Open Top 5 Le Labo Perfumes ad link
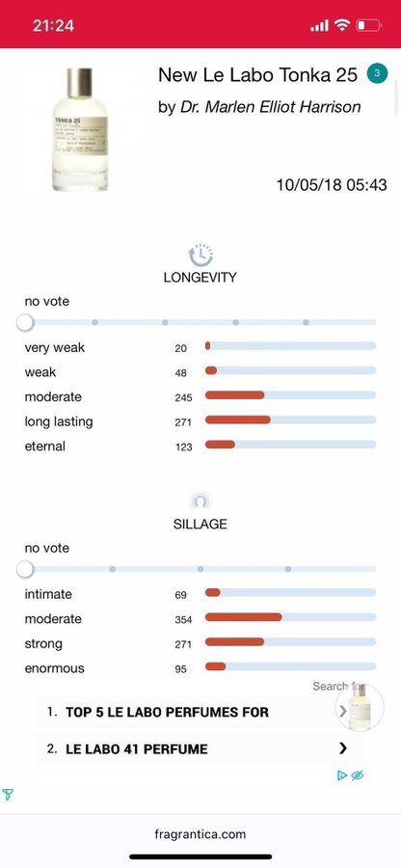 189,712
